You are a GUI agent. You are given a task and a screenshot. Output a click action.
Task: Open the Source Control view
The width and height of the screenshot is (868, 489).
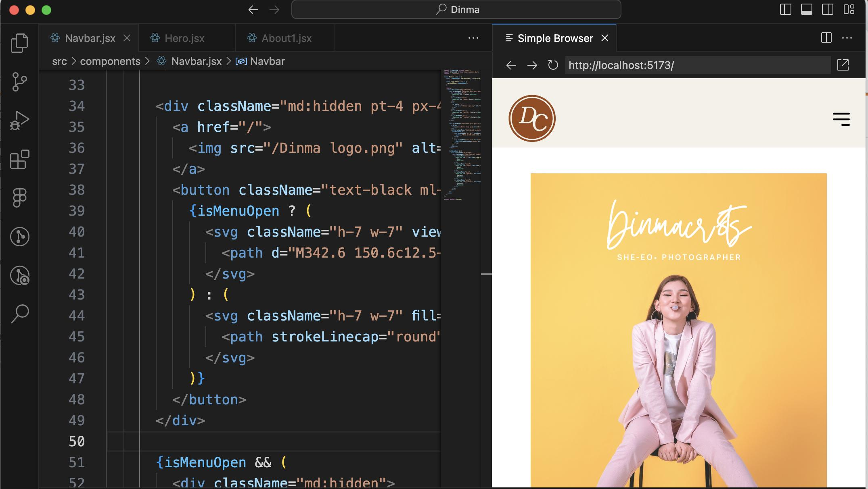tap(19, 81)
